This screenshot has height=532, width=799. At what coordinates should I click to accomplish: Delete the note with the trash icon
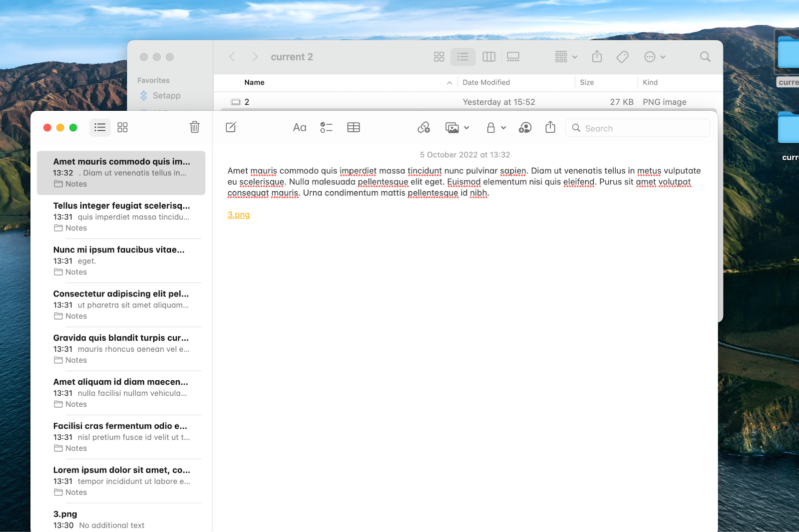(194, 127)
